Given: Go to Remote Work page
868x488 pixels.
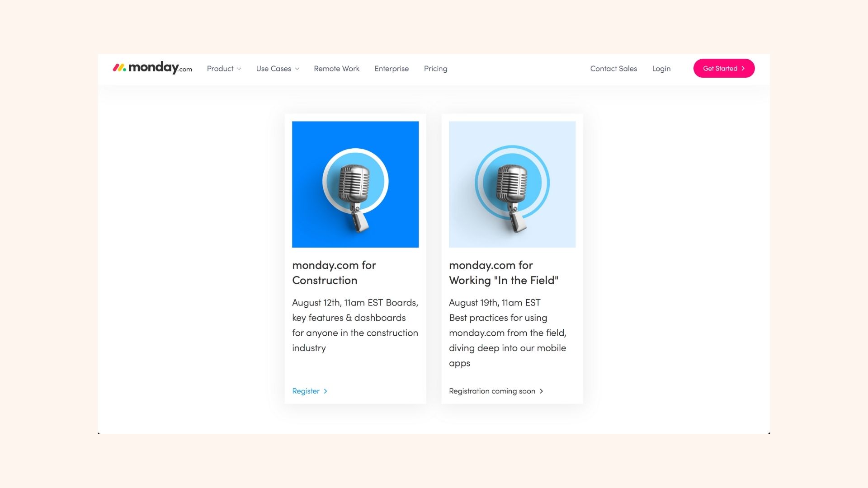Looking at the screenshot, I should pos(336,69).
